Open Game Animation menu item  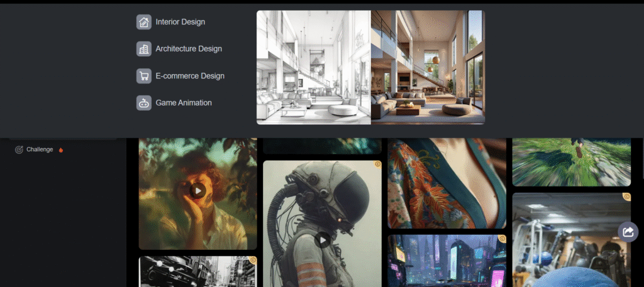tap(174, 103)
